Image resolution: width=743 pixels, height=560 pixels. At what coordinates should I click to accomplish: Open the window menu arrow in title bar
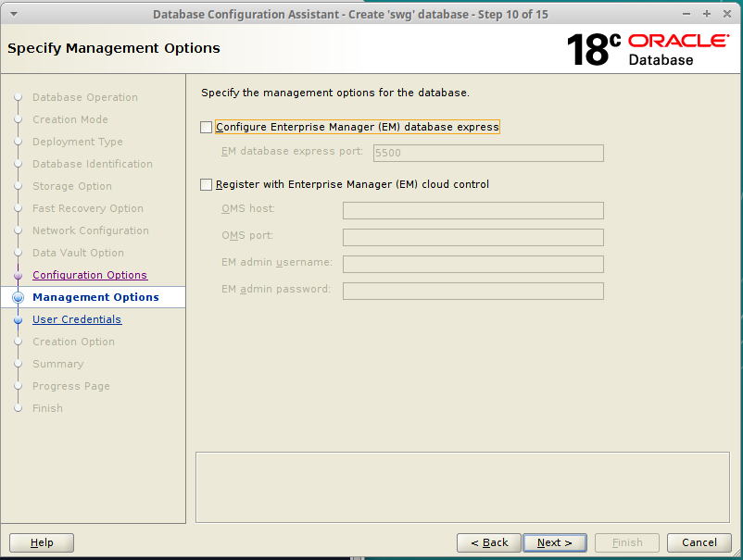click(14, 14)
